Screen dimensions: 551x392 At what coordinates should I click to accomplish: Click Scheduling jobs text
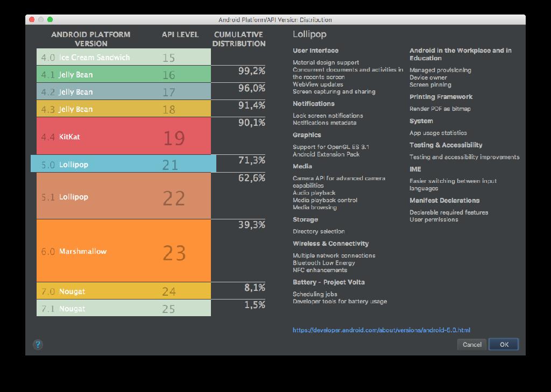tap(315, 294)
